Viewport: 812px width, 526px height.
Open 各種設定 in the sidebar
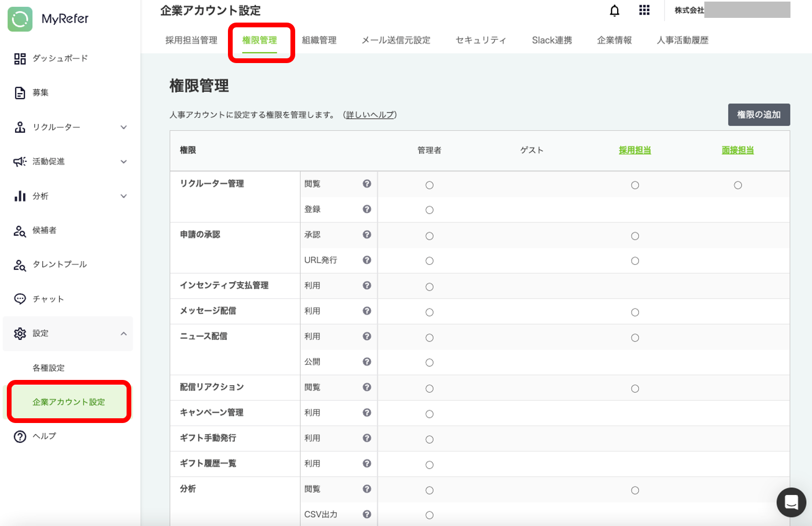[x=48, y=368]
